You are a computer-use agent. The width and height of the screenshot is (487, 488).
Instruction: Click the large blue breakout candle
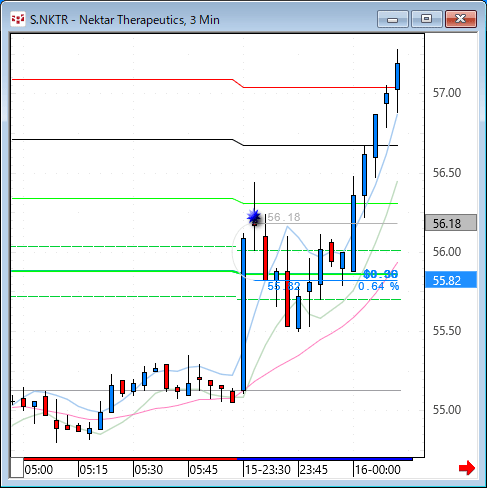point(244,314)
